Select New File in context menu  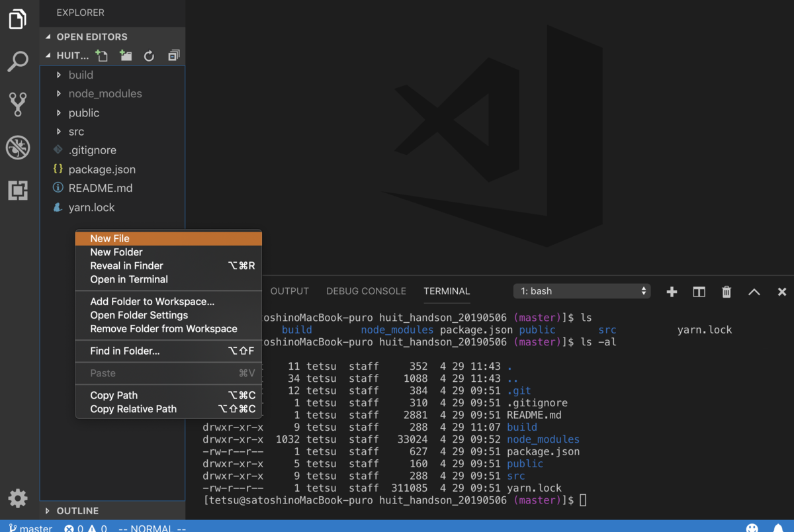click(169, 238)
